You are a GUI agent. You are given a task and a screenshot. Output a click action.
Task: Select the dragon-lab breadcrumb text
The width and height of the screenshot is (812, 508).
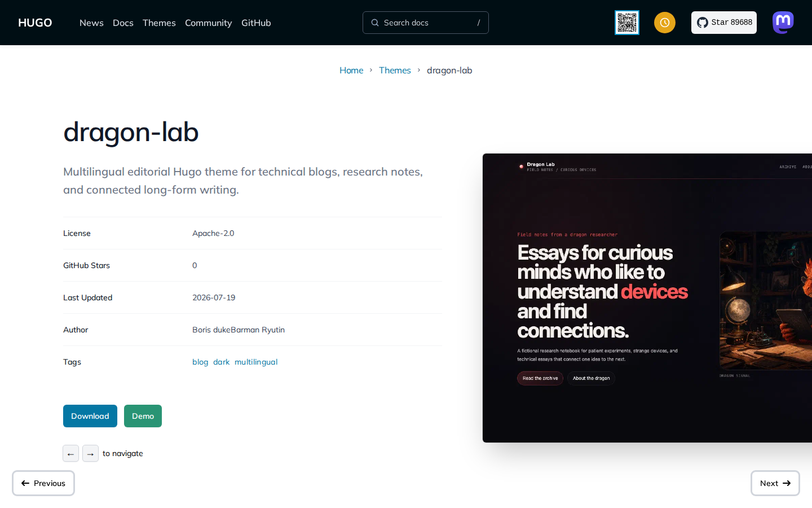[449, 70]
